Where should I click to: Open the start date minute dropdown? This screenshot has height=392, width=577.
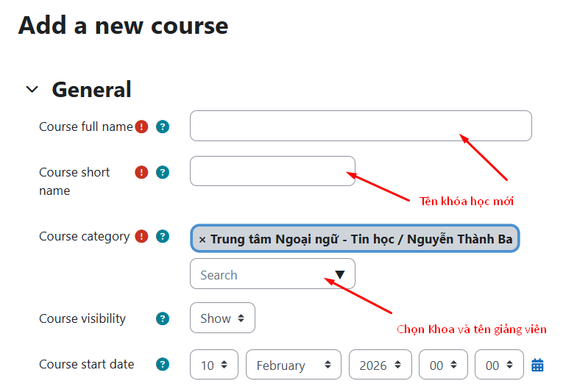point(498,365)
